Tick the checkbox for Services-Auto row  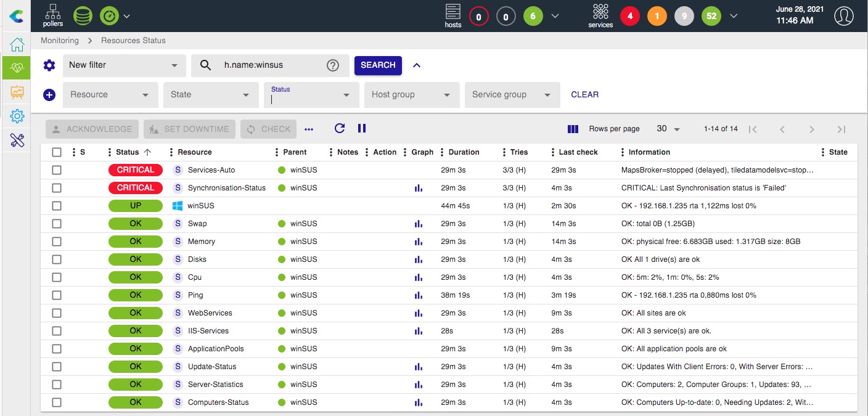coord(57,170)
